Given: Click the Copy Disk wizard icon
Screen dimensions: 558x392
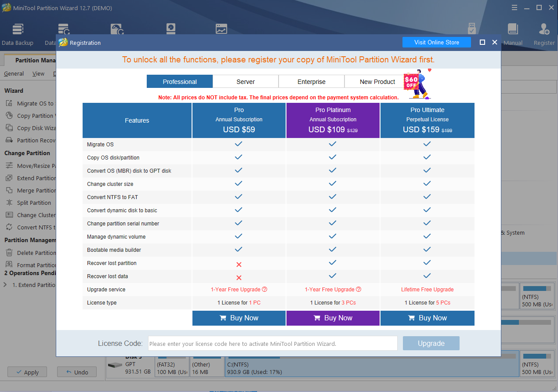Looking at the screenshot, I should click(x=9, y=128).
